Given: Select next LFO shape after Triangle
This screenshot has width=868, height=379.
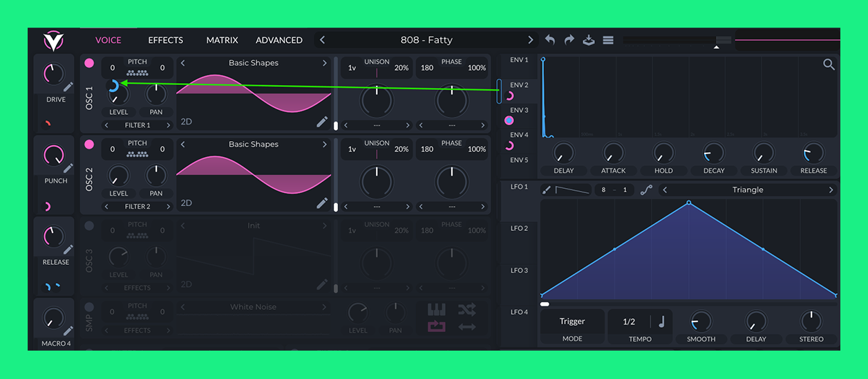Looking at the screenshot, I should click(x=831, y=190).
